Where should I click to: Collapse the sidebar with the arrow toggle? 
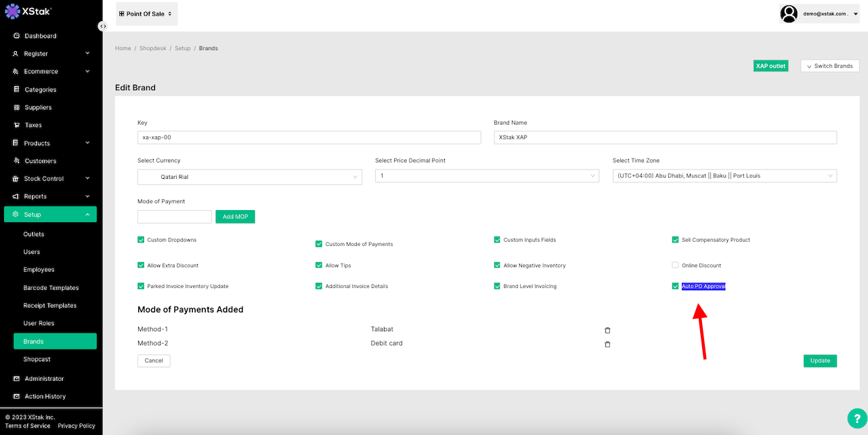click(x=103, y=26)
